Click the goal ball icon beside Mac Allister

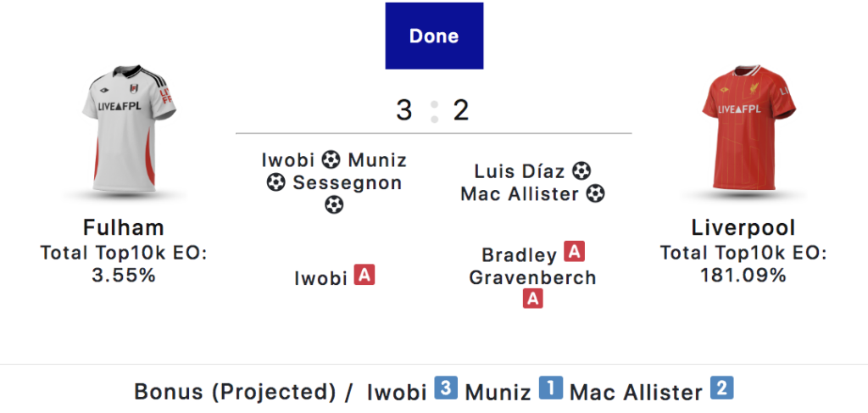pos(596,193)
